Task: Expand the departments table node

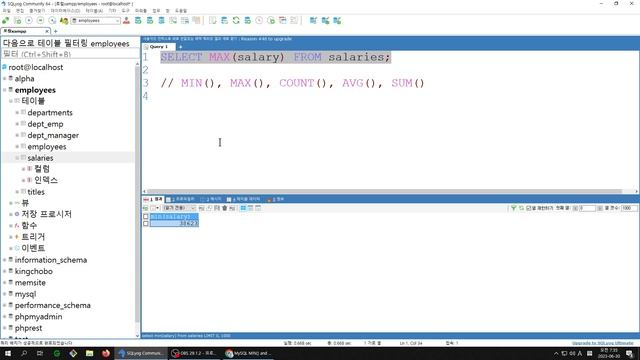Action: click(x=17, y=112)
